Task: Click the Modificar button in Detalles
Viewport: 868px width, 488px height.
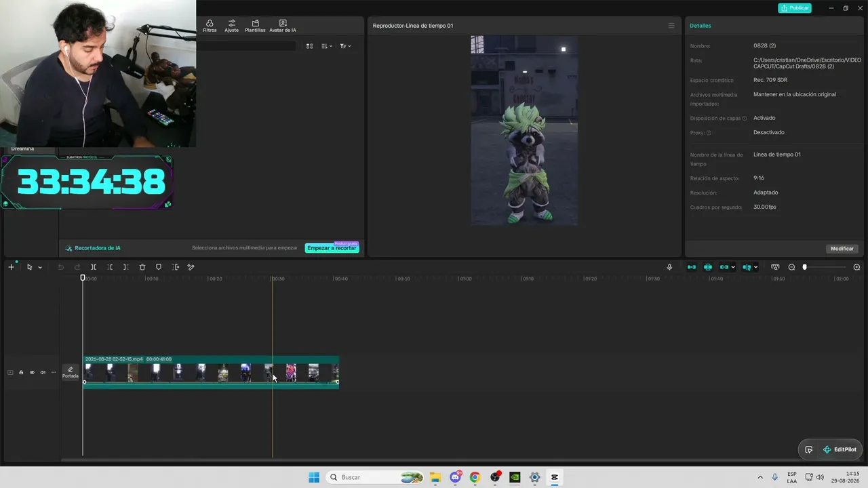Action: click(842, 249)
